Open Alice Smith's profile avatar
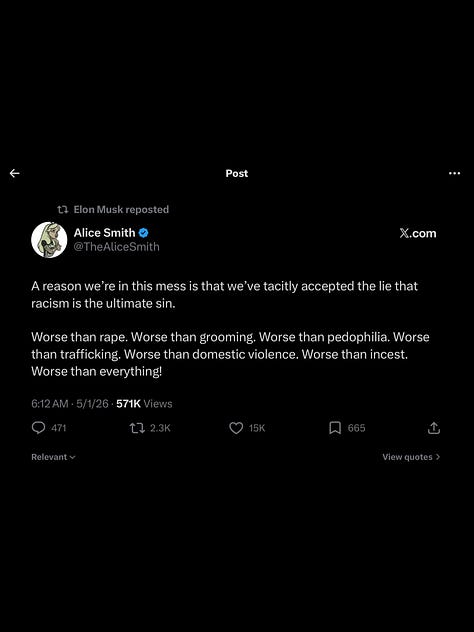The image size is (474, 632). pyautogui.click(x=49, y=239)
